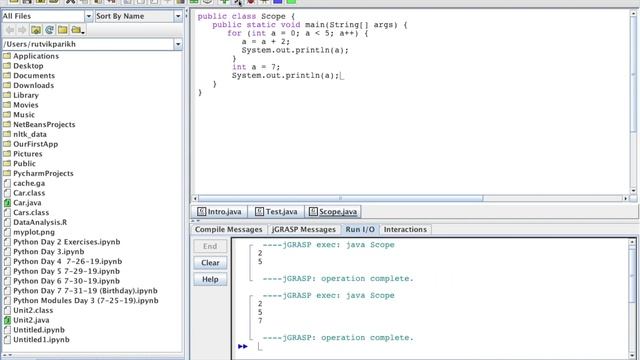Click the Run I/O scrollbar up arrow
640x360 pixels.
[632, 242]
